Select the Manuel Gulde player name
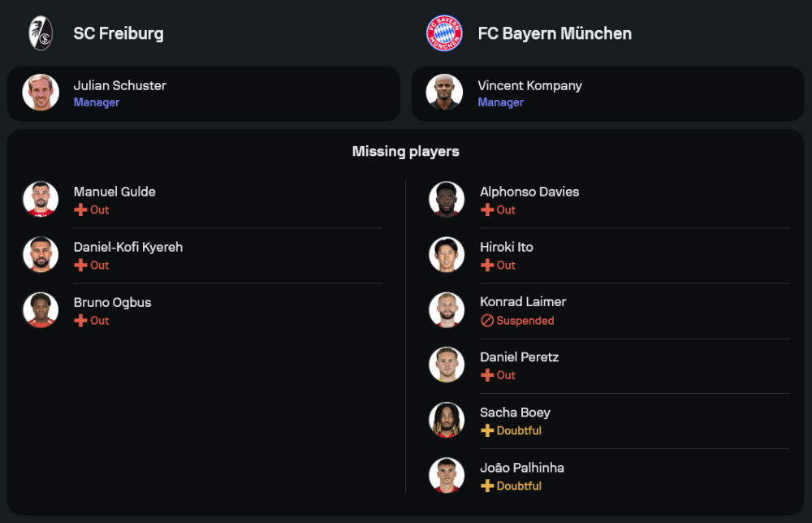812x523 pixels. pyautogui.click(x=114, y=192)
